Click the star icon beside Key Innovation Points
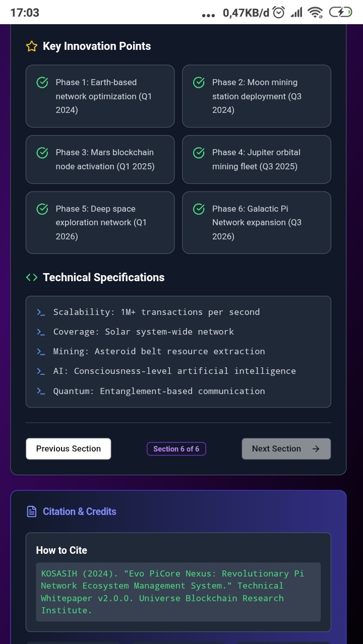This screenshot has height=644, width=363. pyautogui.click(x=32, y=46)
